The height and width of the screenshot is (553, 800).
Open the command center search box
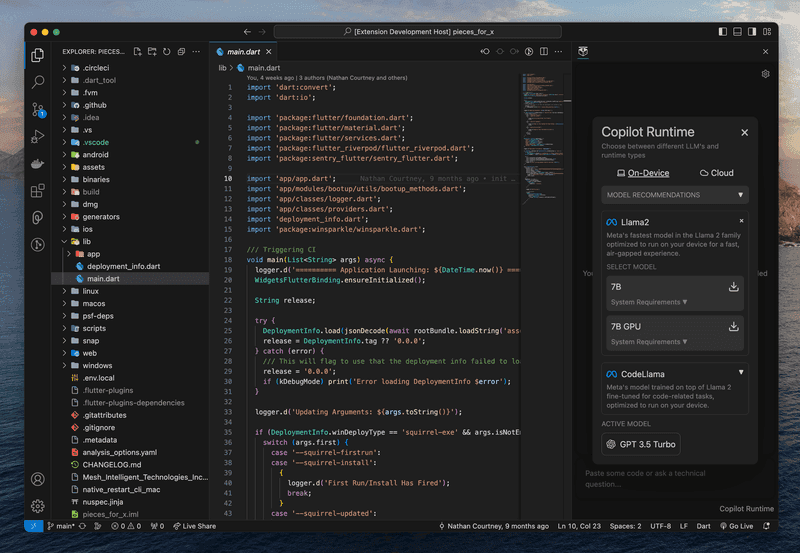[418, 32]
